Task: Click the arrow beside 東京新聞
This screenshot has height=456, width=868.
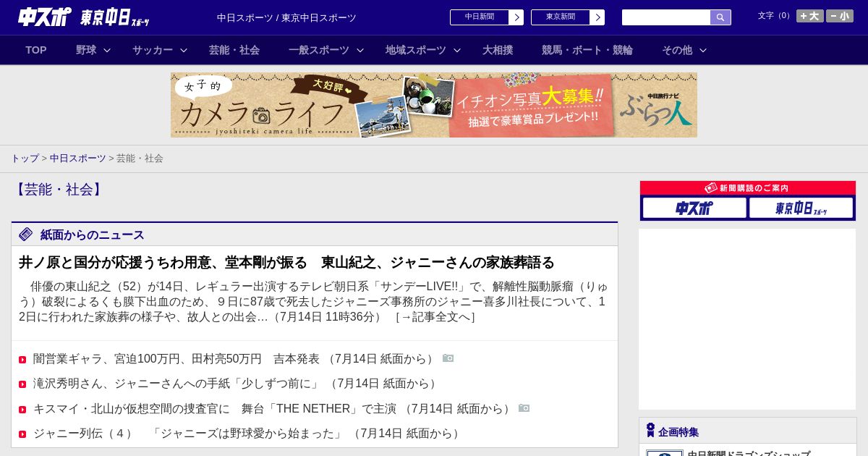Action: click(x=597, y=17)
